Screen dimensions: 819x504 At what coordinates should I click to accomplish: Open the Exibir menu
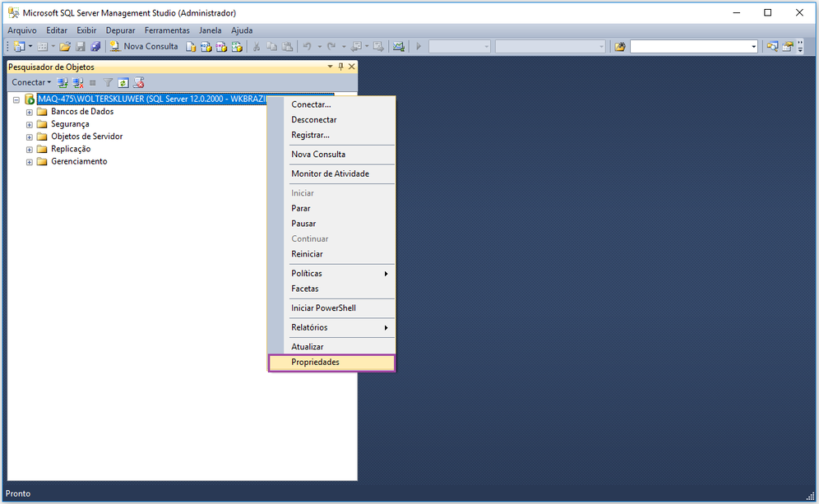(x=86, y=30)
